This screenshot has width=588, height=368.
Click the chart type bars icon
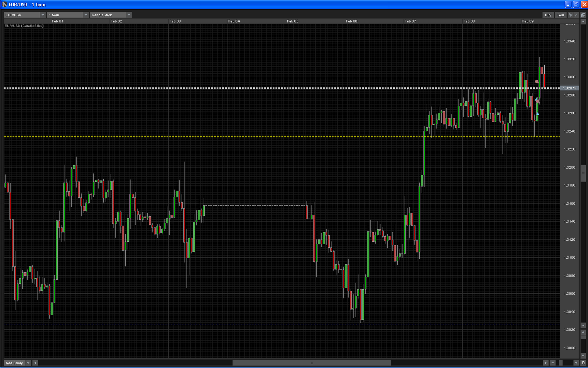(571, 15)
